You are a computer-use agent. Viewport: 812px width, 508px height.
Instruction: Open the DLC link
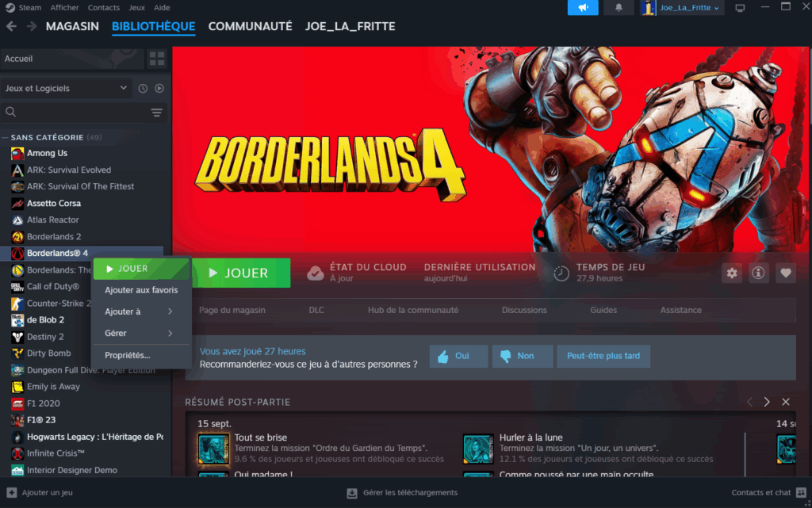316,311
